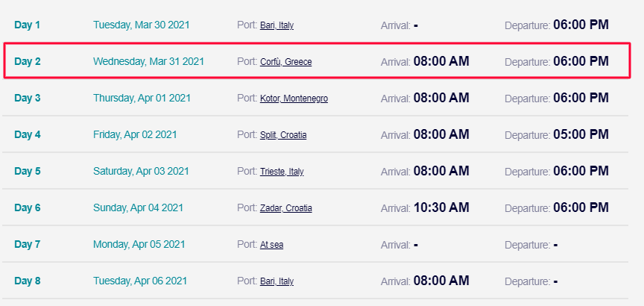This screenshot has height=306, width=644.
Task: Select the Day 1 label
Action: click(x=28, y=25)
